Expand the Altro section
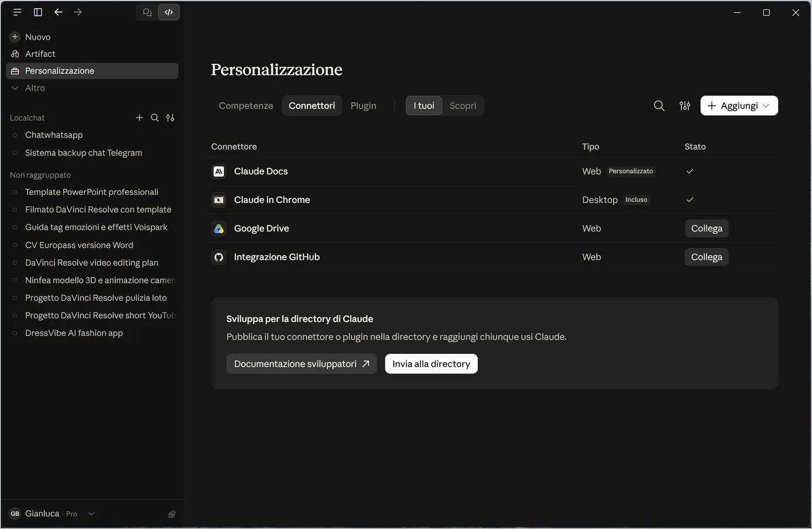The height and width of the screenshot is (529, 812). 28,88
